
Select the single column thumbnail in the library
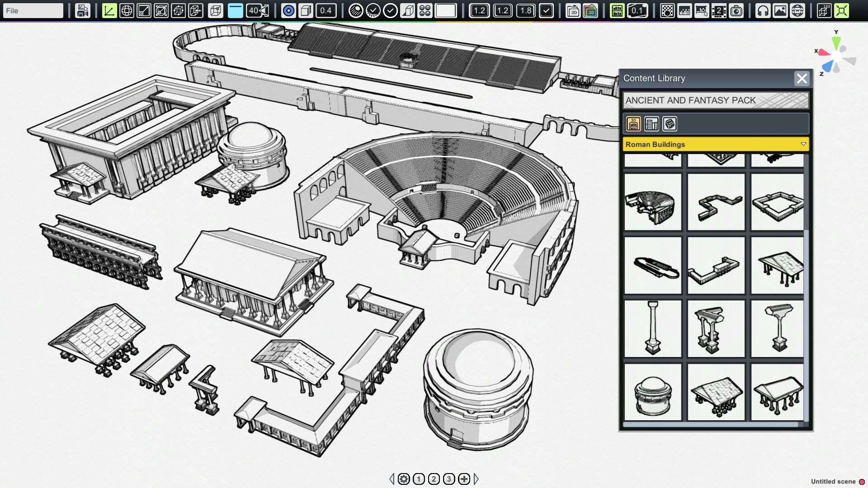pos(652,328)
